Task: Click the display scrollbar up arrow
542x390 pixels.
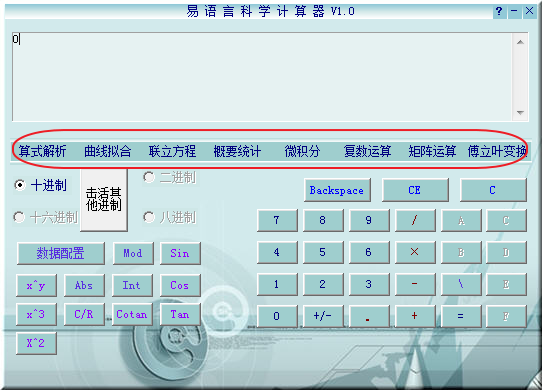Action: click(x=520, y=42)
